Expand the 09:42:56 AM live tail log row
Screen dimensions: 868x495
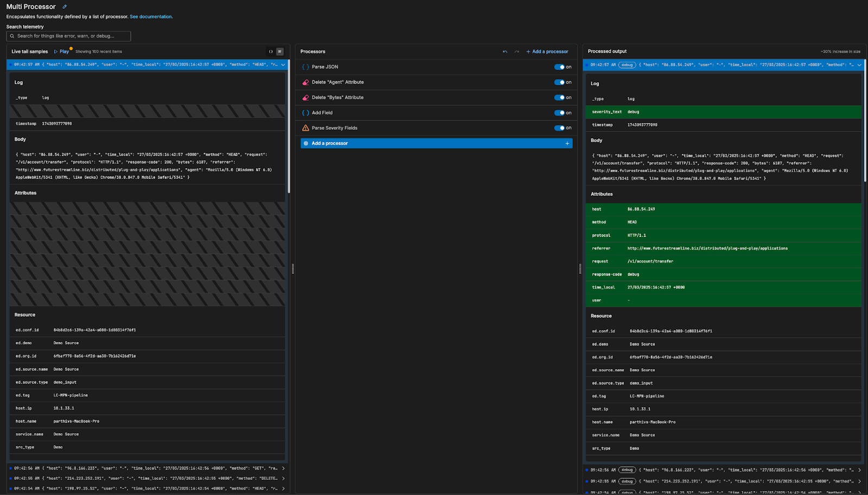coord(283,468)
